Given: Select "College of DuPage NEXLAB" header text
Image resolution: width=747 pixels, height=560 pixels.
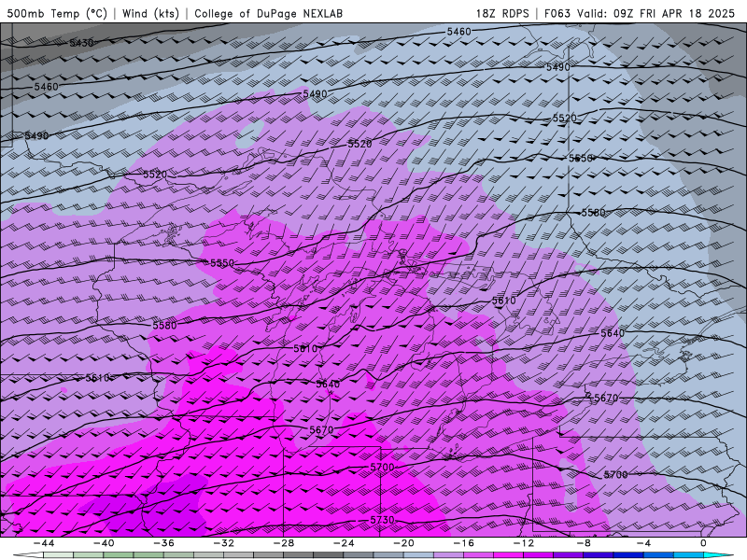Looking at the screenshot, I should pos(268,13).
